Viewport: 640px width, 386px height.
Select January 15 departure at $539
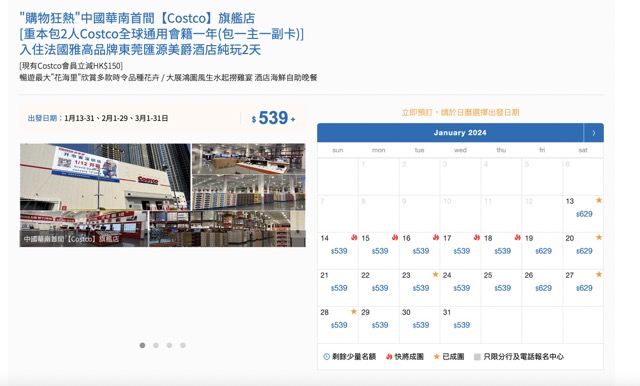tap(379, 251)
